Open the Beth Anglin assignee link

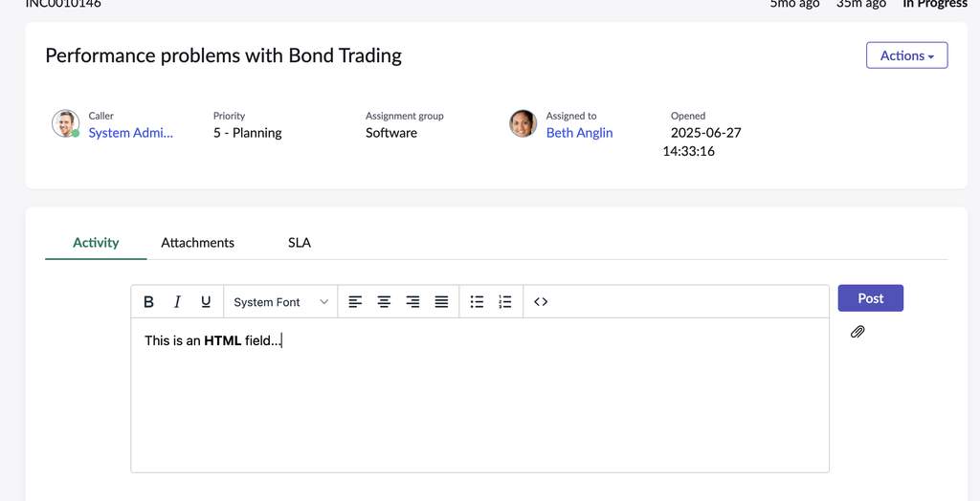tap(579, 133)
